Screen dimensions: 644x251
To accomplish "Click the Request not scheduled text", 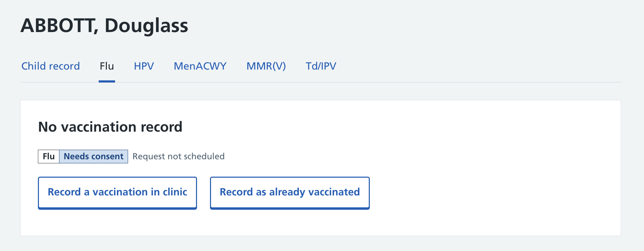I will [178, 156].
